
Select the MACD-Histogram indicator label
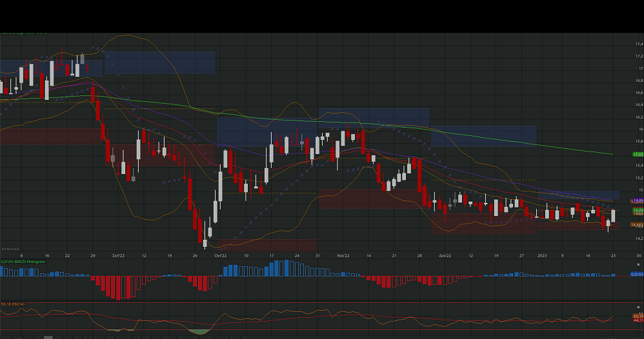click(x=23, y=262)
